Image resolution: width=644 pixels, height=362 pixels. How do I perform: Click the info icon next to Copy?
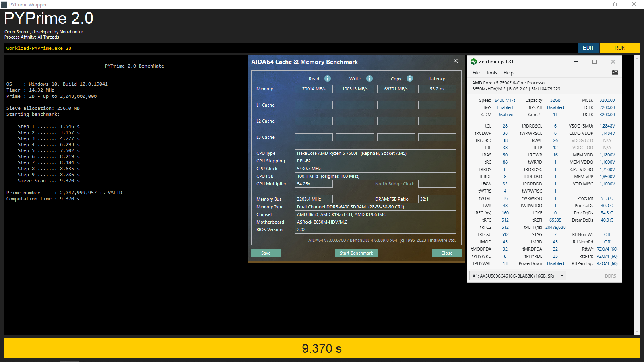410,78
